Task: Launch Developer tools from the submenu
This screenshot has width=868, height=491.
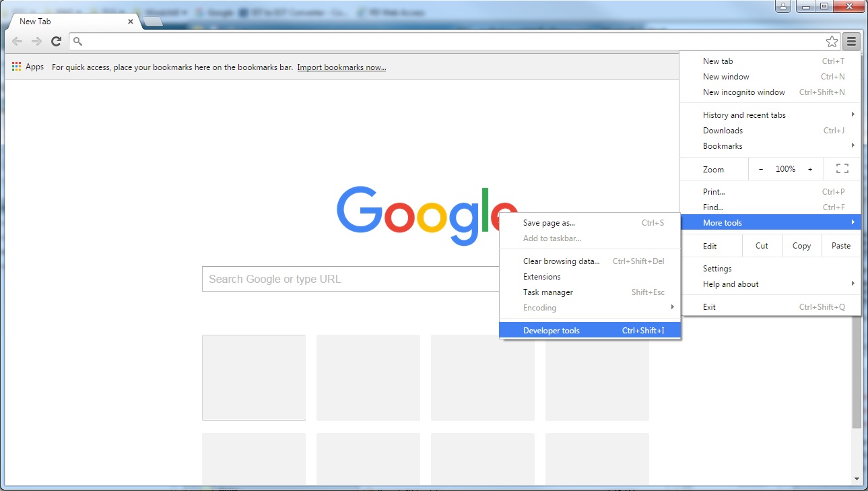Action: point(591,331)
